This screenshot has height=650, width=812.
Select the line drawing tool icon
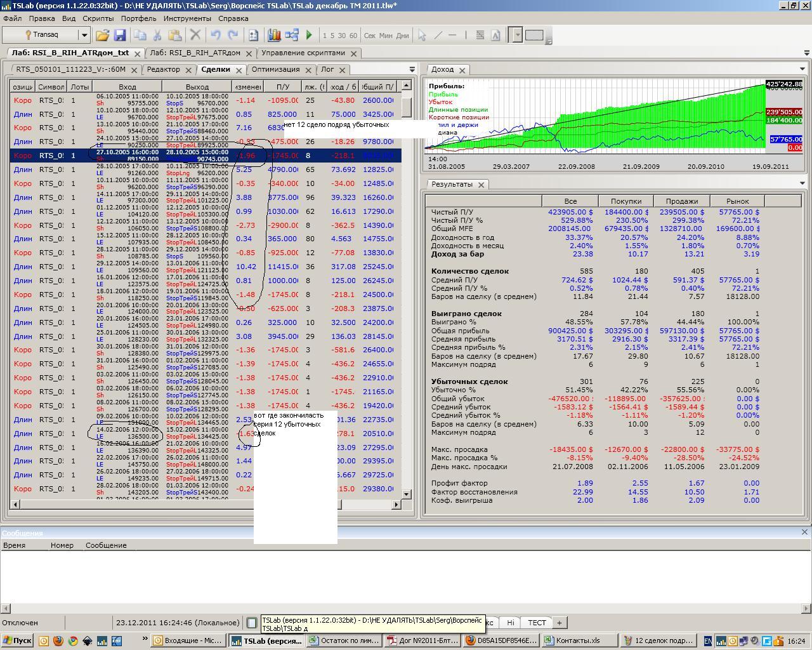coord(438,36)
